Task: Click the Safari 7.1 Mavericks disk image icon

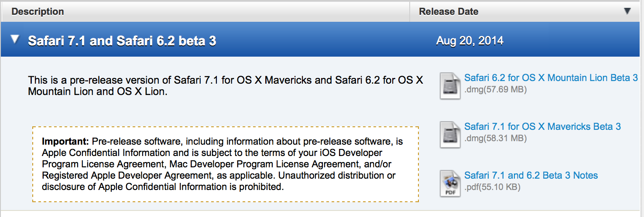Action: pos(450,134)
